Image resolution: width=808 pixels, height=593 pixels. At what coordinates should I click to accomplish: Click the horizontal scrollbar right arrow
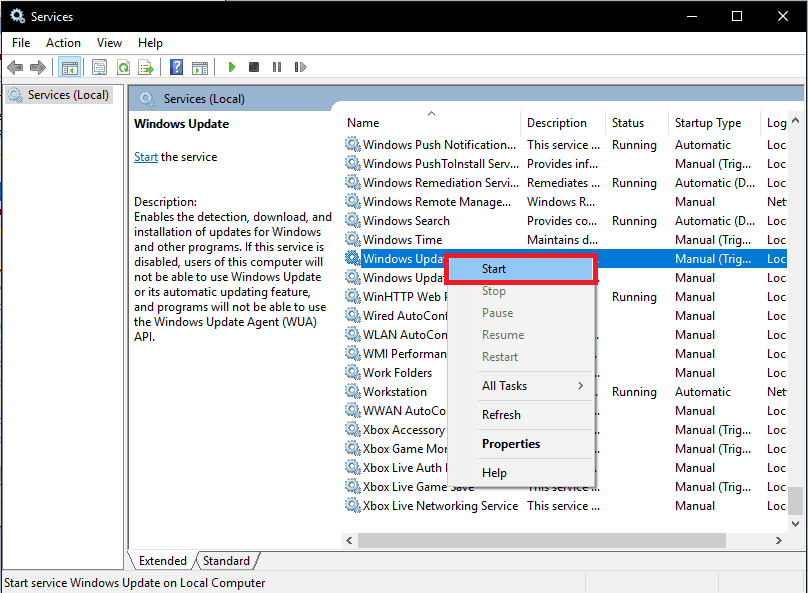[779, 540]
